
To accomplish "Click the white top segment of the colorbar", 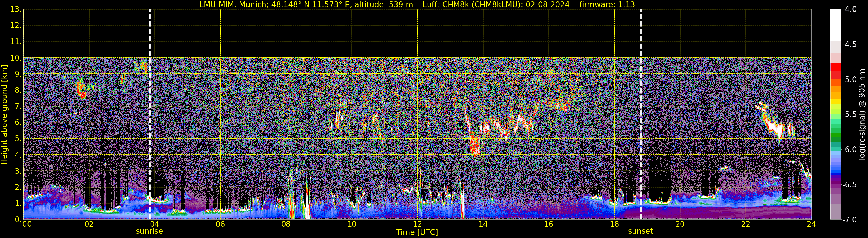I will tap(835, 25).
